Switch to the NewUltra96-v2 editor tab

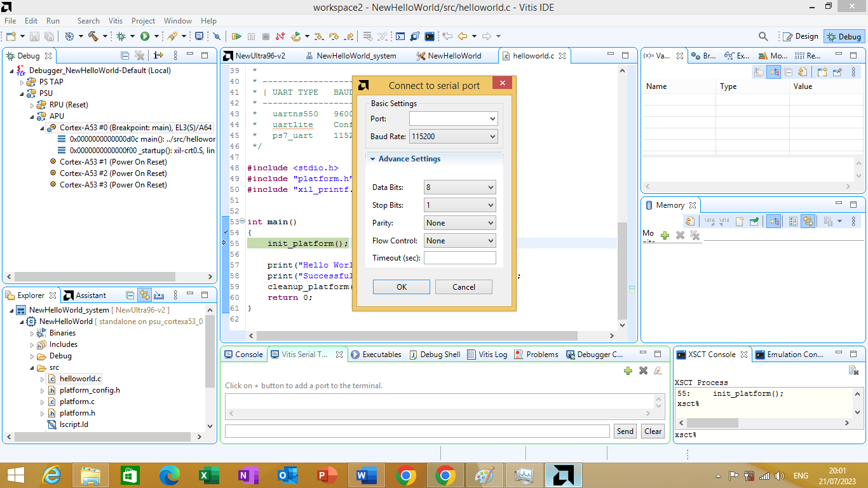click(254, 55)
